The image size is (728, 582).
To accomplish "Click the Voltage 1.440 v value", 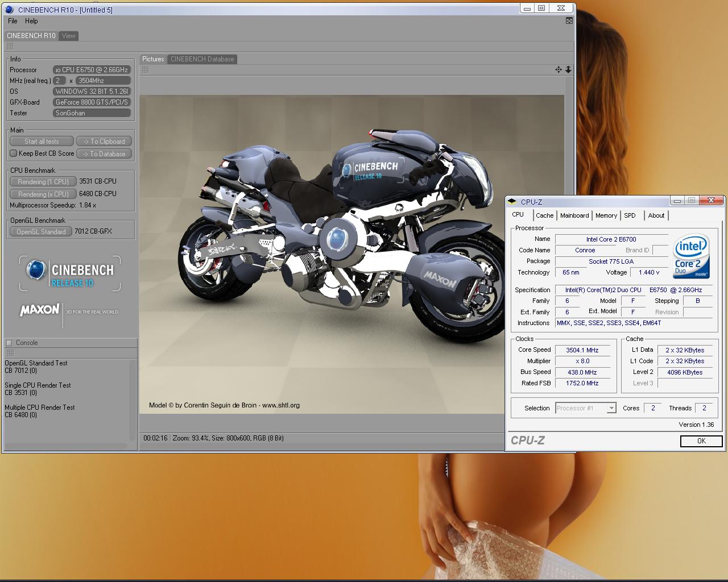I will (x=649, y=272).
